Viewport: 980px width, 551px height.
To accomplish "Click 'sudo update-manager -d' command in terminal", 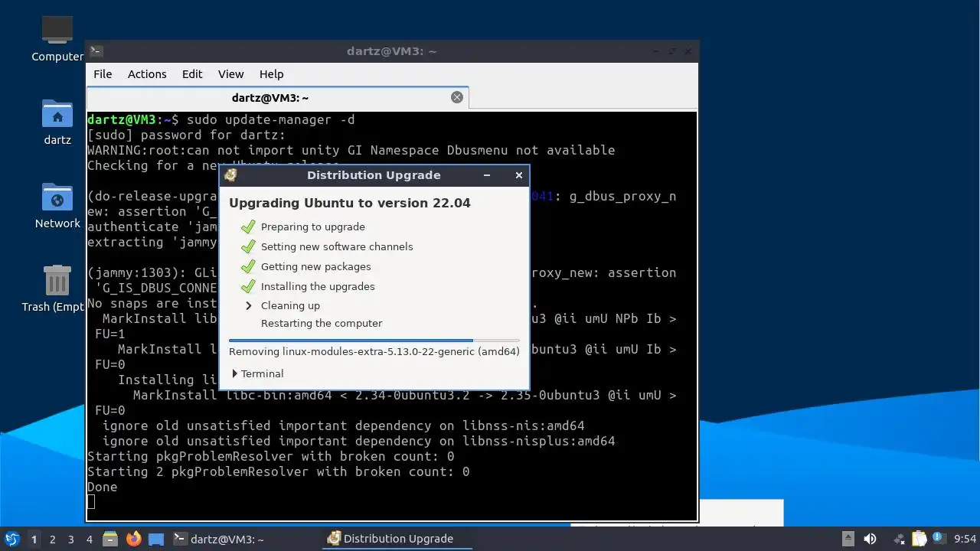I will pyautogui.click(x=271, y=119).
